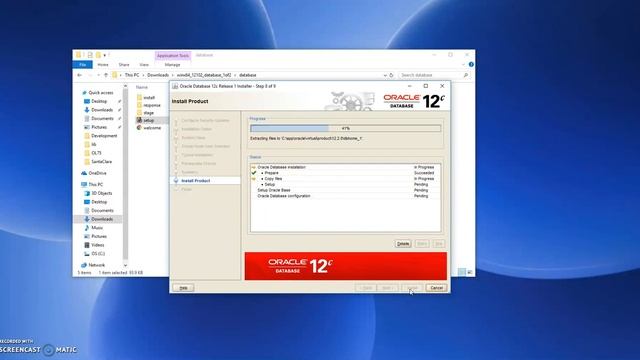Select the Copy files status row
Viewport: 640px width, 360px height.
click(345, 179)
